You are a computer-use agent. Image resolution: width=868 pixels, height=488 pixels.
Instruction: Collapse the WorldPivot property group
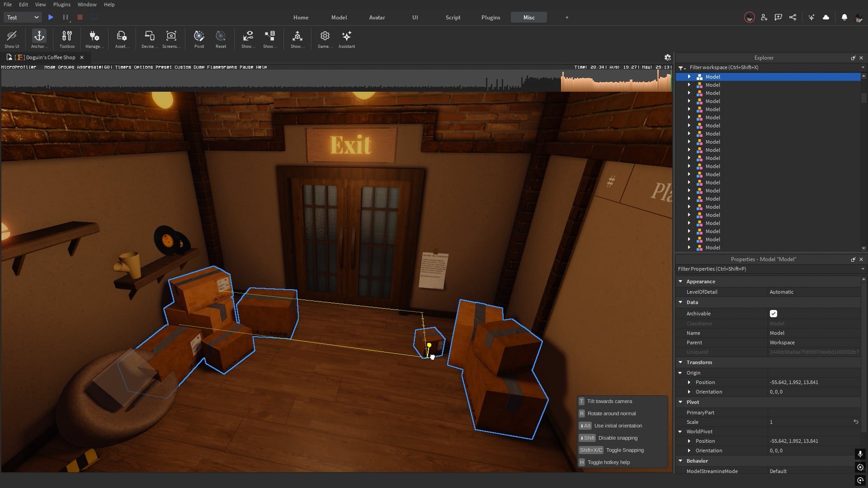[680, 432]
